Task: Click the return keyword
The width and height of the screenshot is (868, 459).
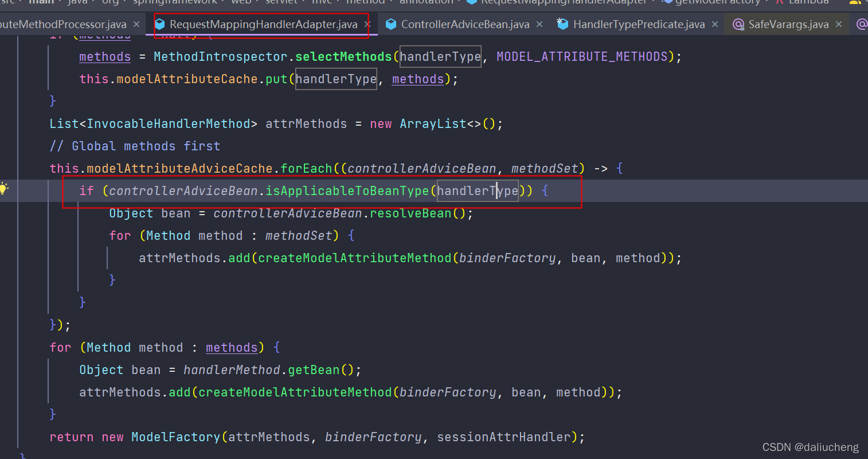Action: pos(72,437)
